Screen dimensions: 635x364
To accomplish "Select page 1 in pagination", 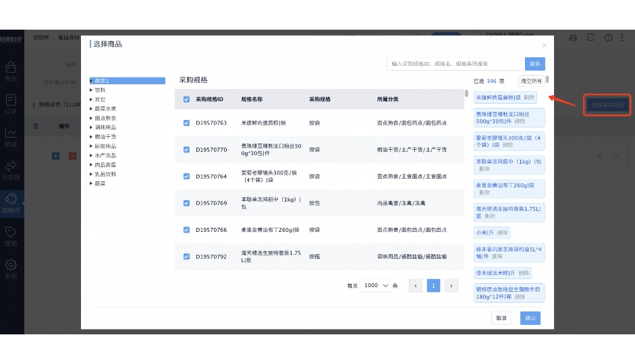I will 433,286.
